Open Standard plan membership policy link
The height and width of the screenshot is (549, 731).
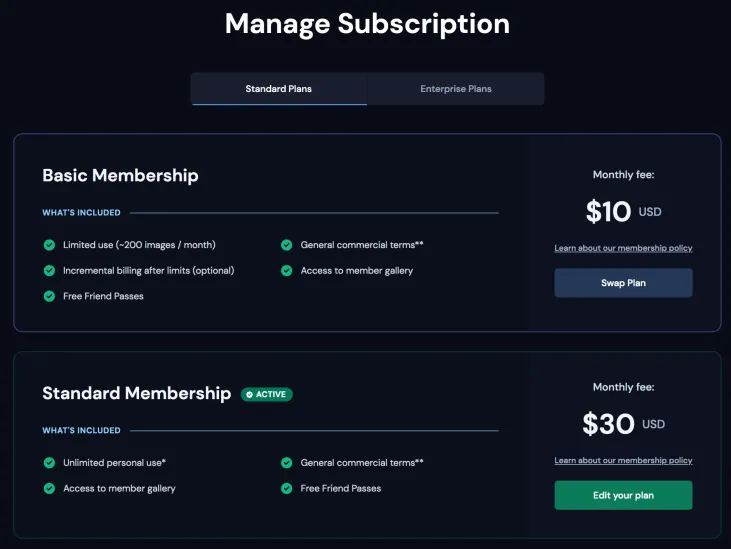[x=623, y=461]
